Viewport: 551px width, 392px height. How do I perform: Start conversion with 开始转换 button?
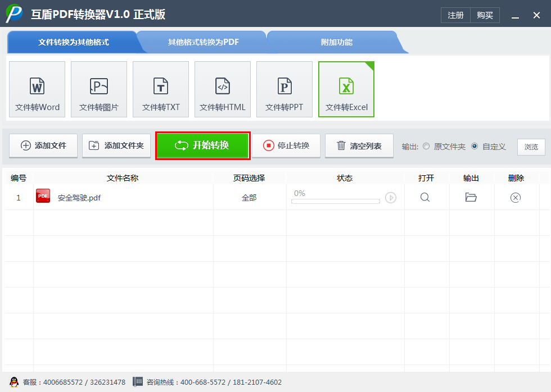(x=202, y=145)
